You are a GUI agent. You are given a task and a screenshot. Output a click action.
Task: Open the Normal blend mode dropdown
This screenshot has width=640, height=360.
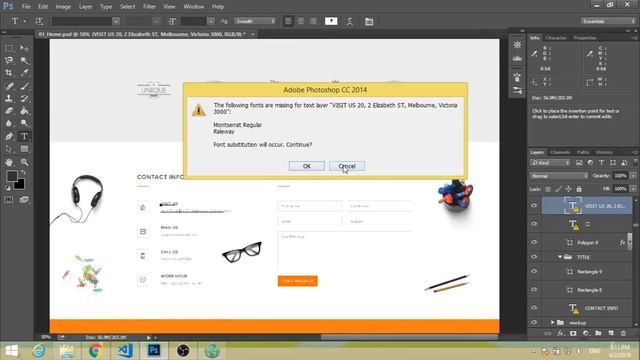click(559, 176)
